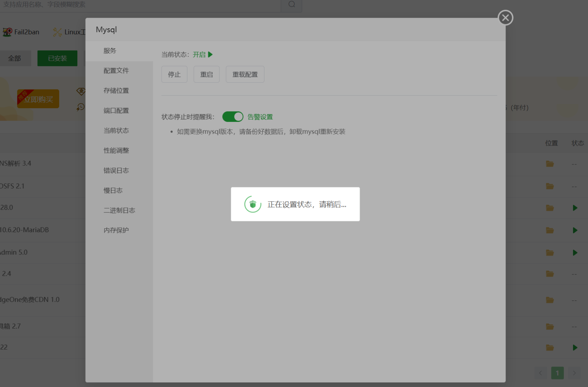Click the 开启 status text
This screenshot has width=588, height=387.
click(199, 54)
